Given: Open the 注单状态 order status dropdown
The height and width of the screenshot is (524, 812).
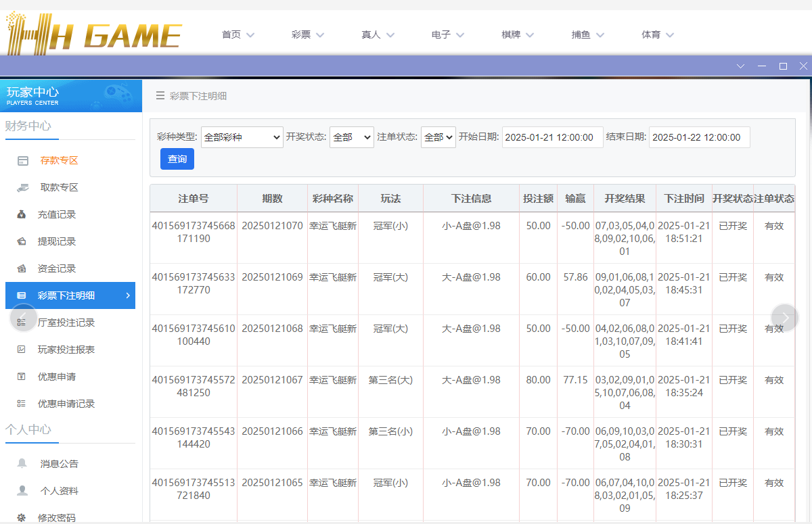Looking at the screenshot, I should (x=438, y=137).
